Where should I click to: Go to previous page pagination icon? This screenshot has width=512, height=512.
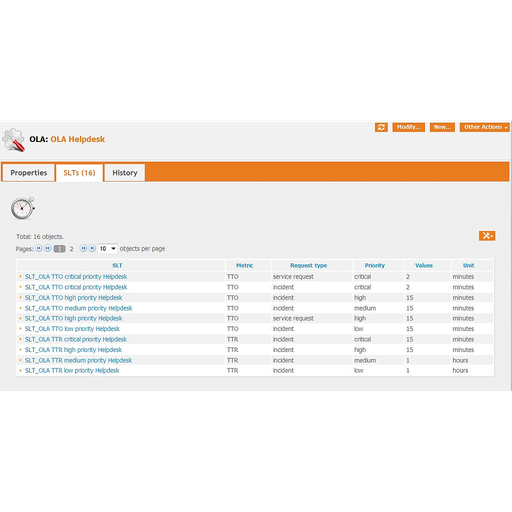pos(48,248)
